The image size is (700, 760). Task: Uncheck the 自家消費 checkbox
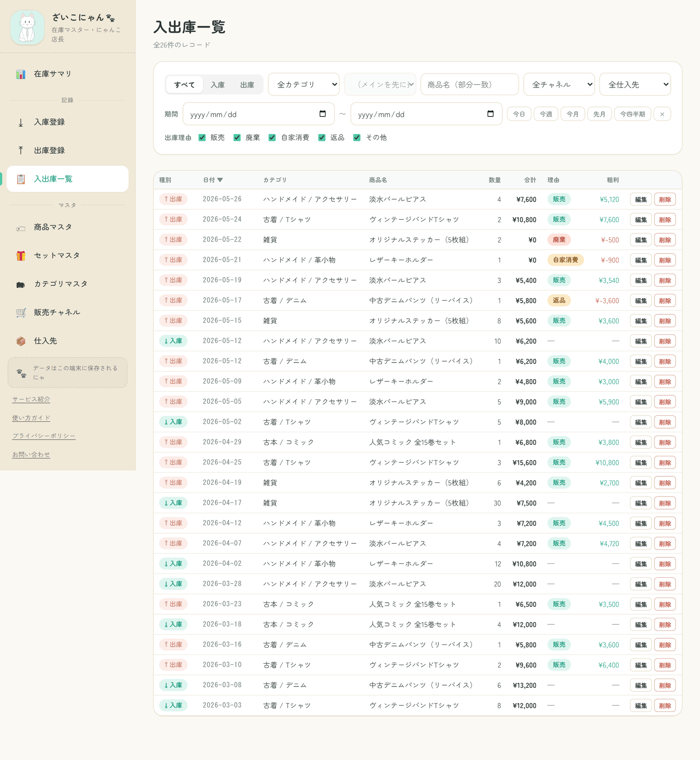272,137
